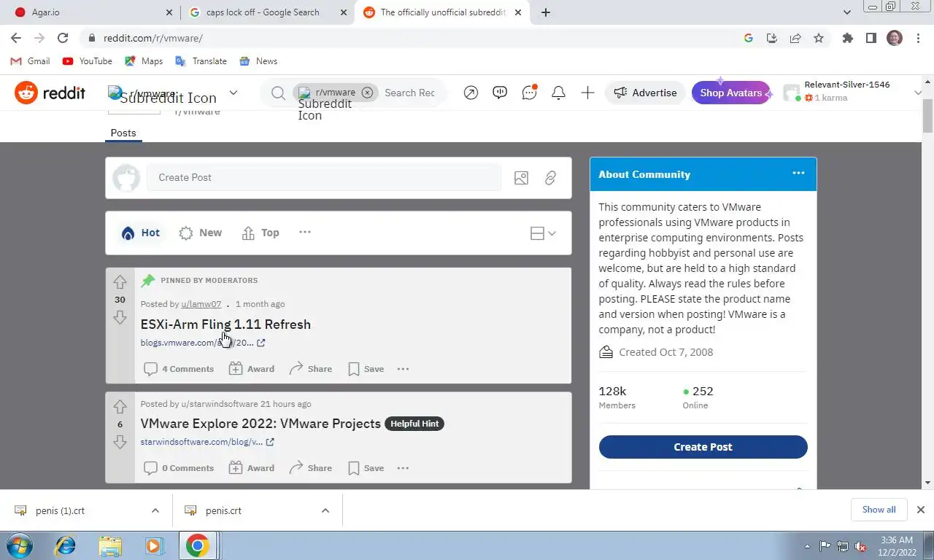Remove the r/vmware search filter

tap(367, 93)
